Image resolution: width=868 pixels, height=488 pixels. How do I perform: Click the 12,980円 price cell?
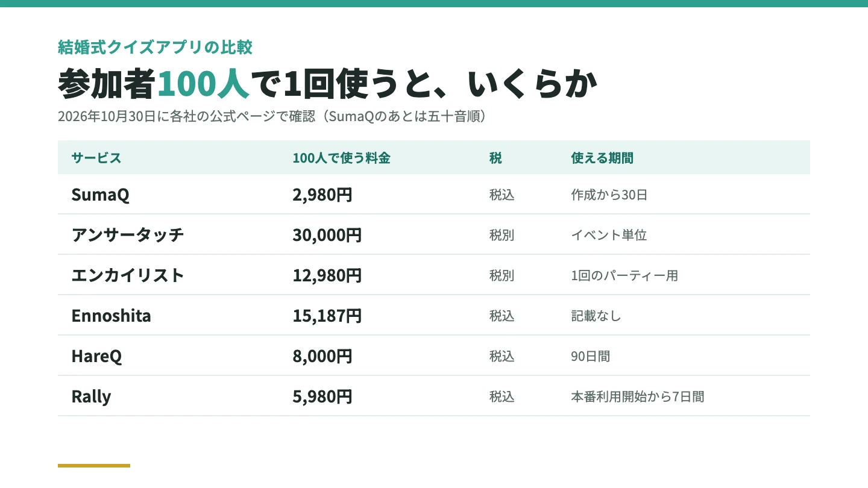pos(327,275)
